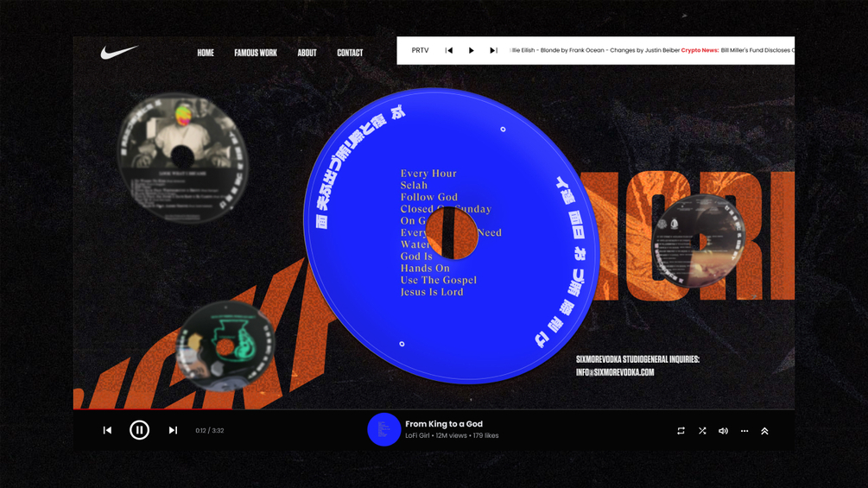868x488 pixels.
Task: Skip to next track in PRTV bar
Action: click(x=493, y=50)
